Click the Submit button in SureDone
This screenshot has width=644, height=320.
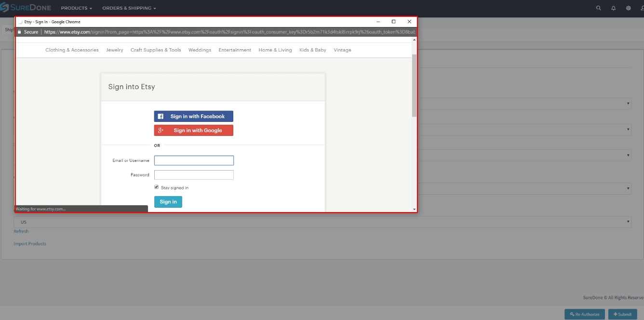[623, 314]
